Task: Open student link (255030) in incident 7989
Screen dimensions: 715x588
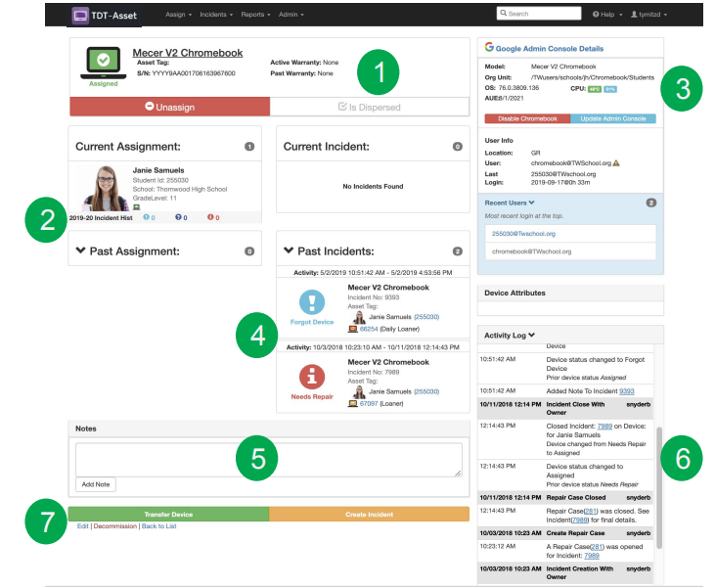Action: click(426, 391)
